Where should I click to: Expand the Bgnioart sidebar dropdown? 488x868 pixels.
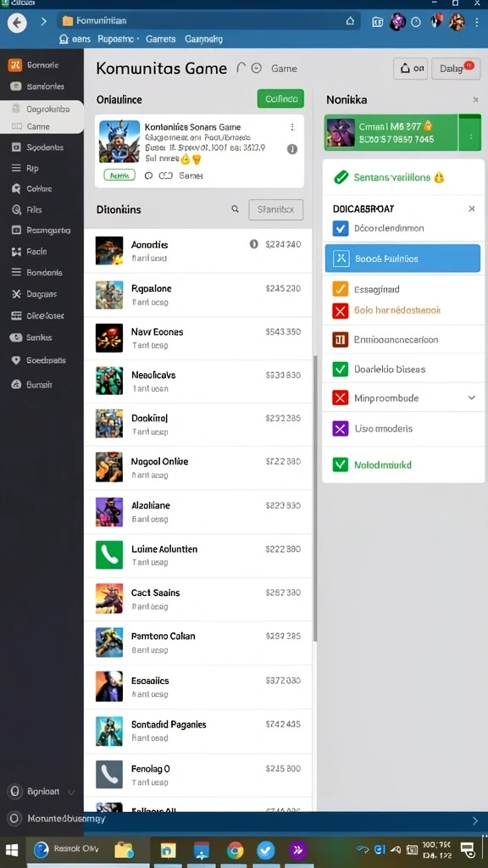[x=71, y=792]
